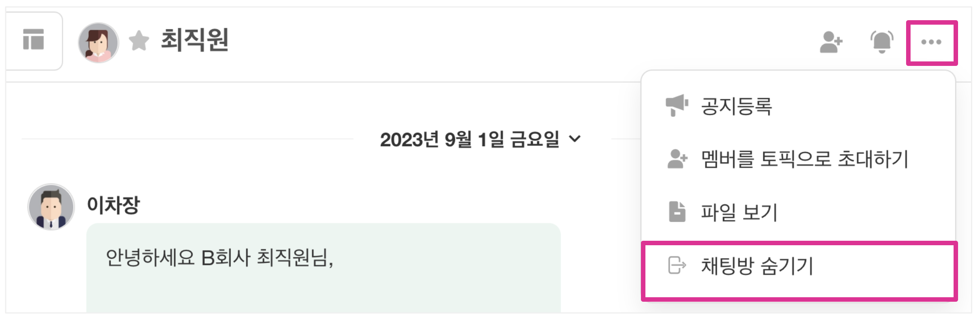Click the megaphone announcement icon

pyautogui.click(x=676, y=105)
